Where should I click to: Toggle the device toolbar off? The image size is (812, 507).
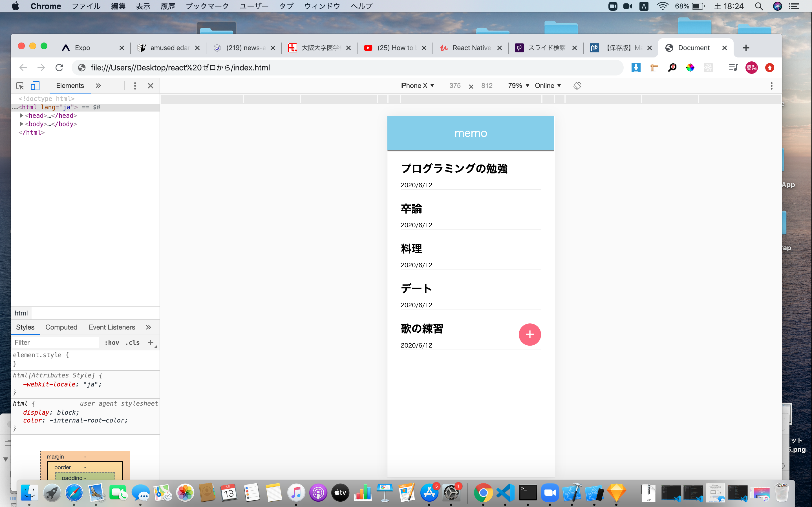pyautogui.click(x=35, y=86)
